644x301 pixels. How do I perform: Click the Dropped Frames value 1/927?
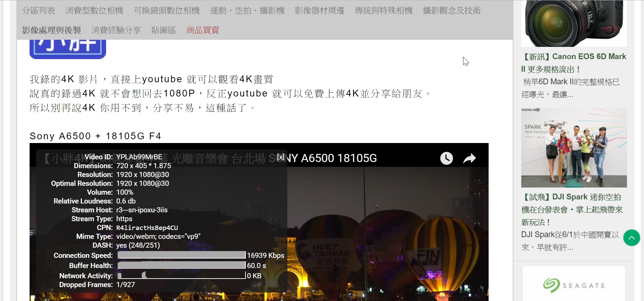pyautogui.click(x=125, y=285)
